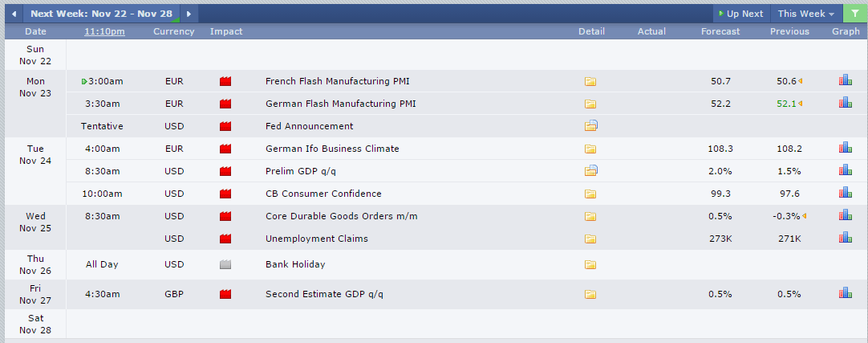This screenshot has height=343, width=868.
Task: Click revised arrow beside 50.6 previous value
Action: (801, 81)
